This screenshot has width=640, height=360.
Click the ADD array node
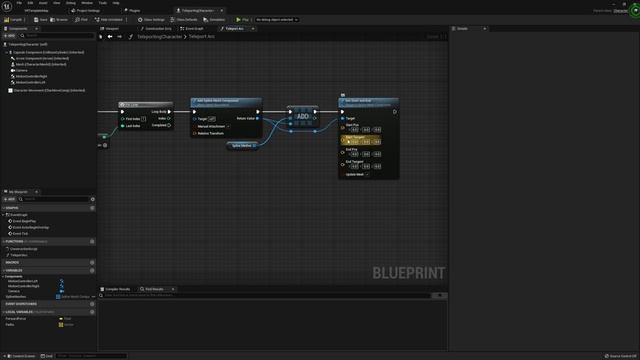pyautogui.click(x=302, y=117)
